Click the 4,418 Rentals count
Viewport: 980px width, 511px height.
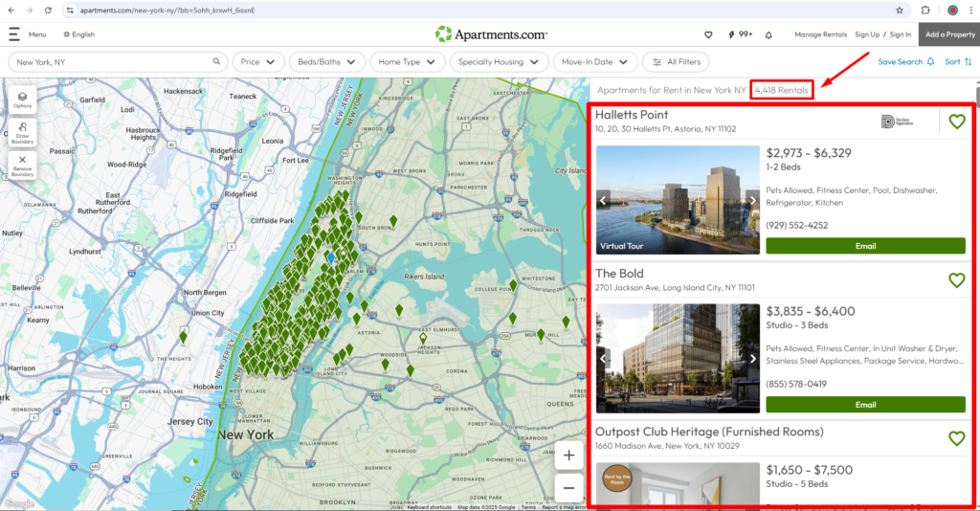pyautogui.click(x=781, y=90)
